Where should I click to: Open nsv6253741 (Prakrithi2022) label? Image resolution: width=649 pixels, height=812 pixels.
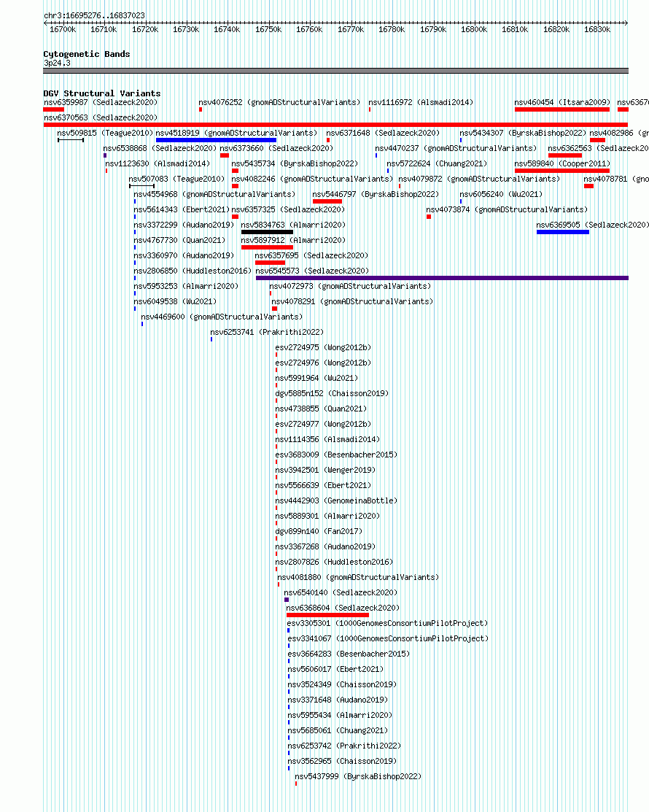[267, 332]
